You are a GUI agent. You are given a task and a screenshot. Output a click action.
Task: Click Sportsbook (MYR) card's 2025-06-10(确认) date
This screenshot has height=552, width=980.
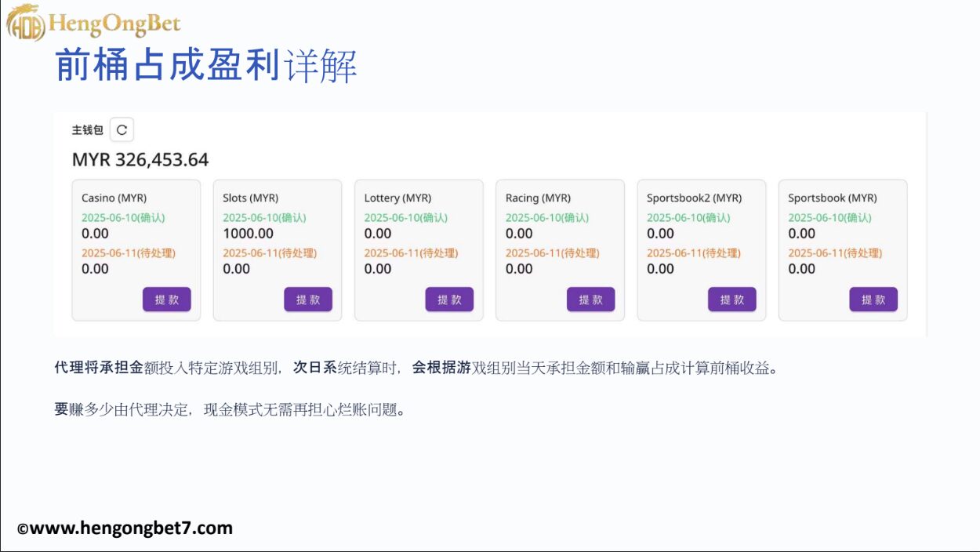[829, 218]
